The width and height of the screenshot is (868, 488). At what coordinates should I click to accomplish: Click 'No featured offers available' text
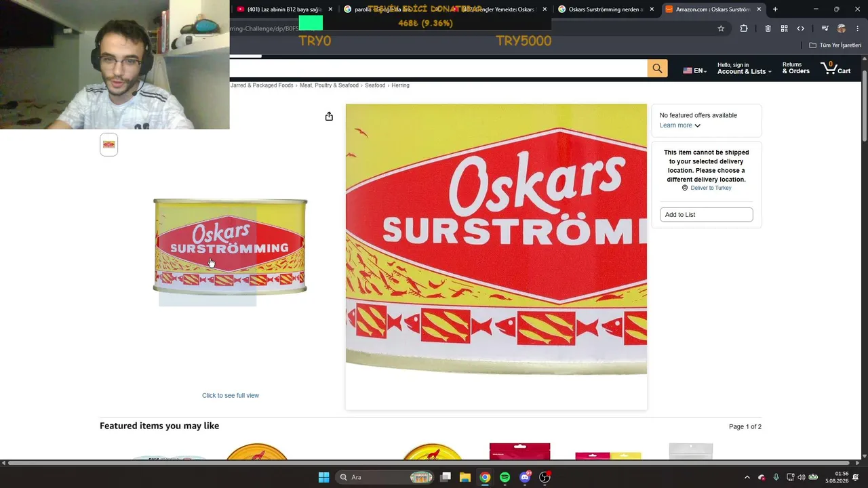698,115
